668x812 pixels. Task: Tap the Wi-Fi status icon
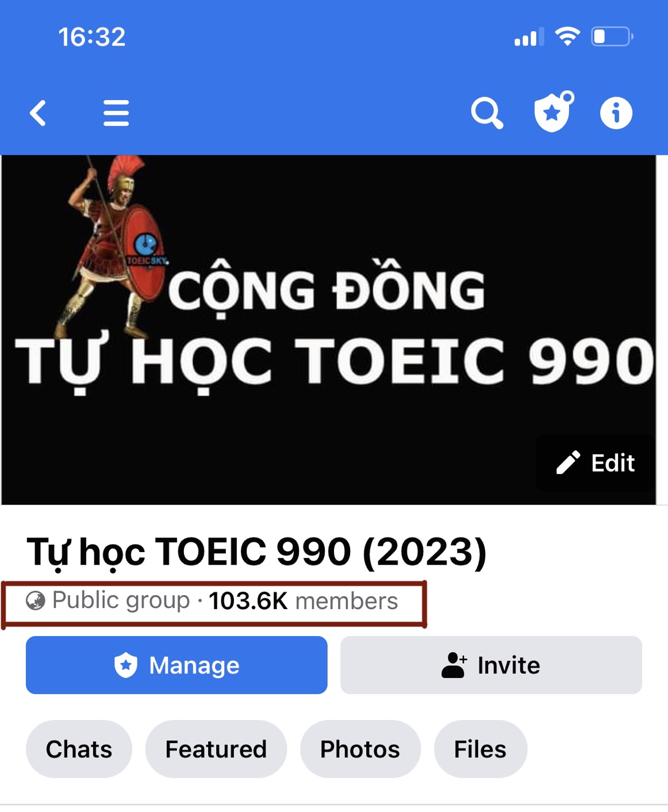tap(567, 37)
